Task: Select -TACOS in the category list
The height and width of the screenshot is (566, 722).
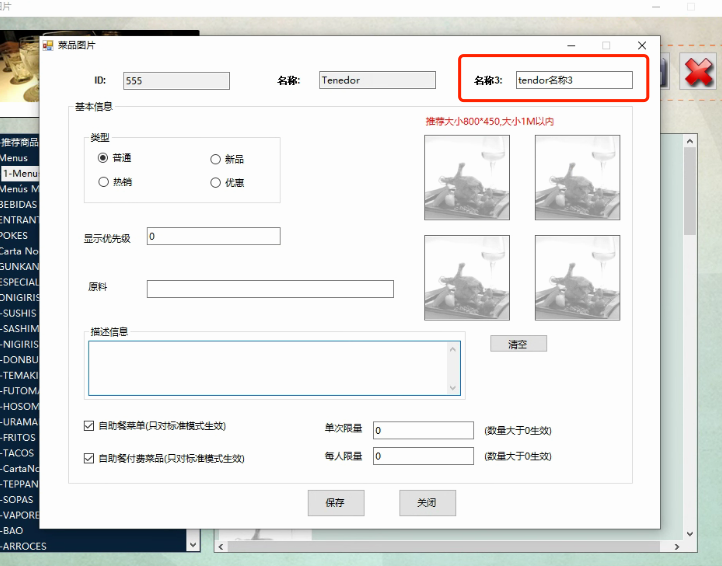Action: click(17, 453)
